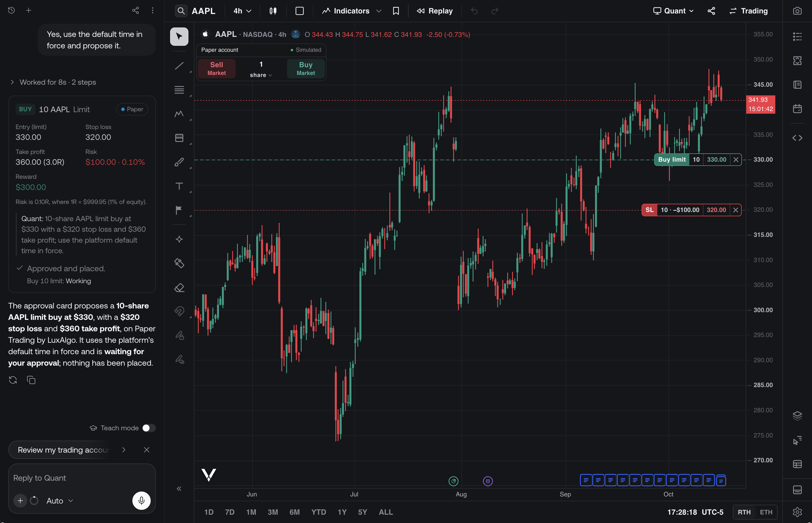Click the Reply to Quant input field
The height and width of the screenshot is (523, 812).
pyautogui.click(x=82, y=478)
